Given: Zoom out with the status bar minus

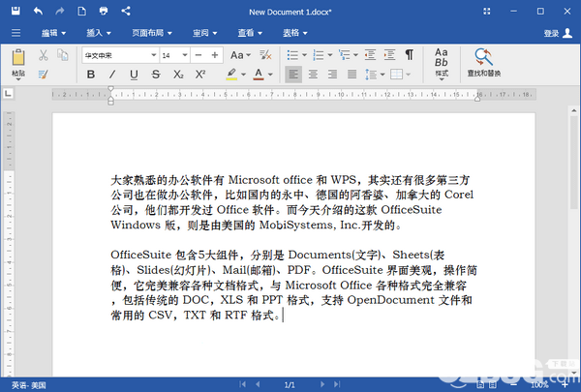Looking at the screenshot, I should (x=514, y=384).
